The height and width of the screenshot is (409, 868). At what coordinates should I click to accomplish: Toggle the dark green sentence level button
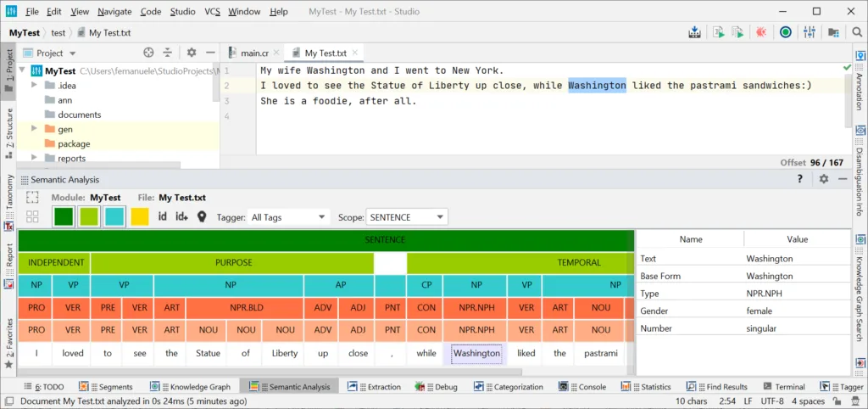64,217
